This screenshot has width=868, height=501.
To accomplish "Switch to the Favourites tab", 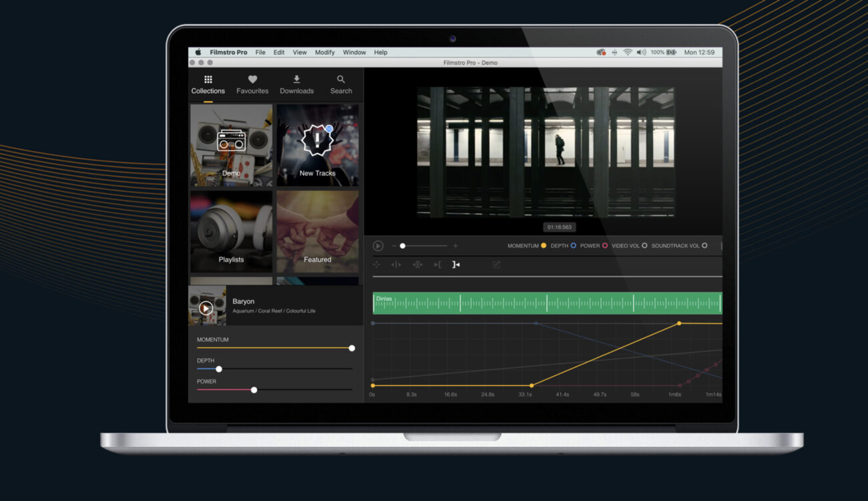I will point(252,85).
